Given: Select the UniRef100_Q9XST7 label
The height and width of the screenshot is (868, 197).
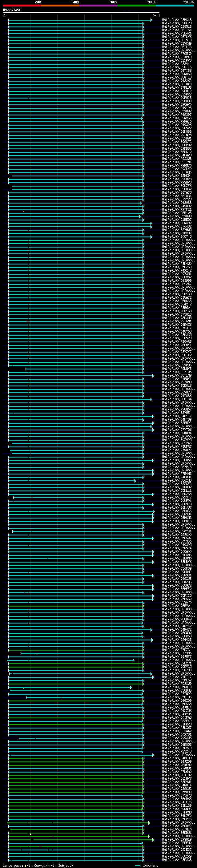Looking at the screenshot, I should 177,497.
